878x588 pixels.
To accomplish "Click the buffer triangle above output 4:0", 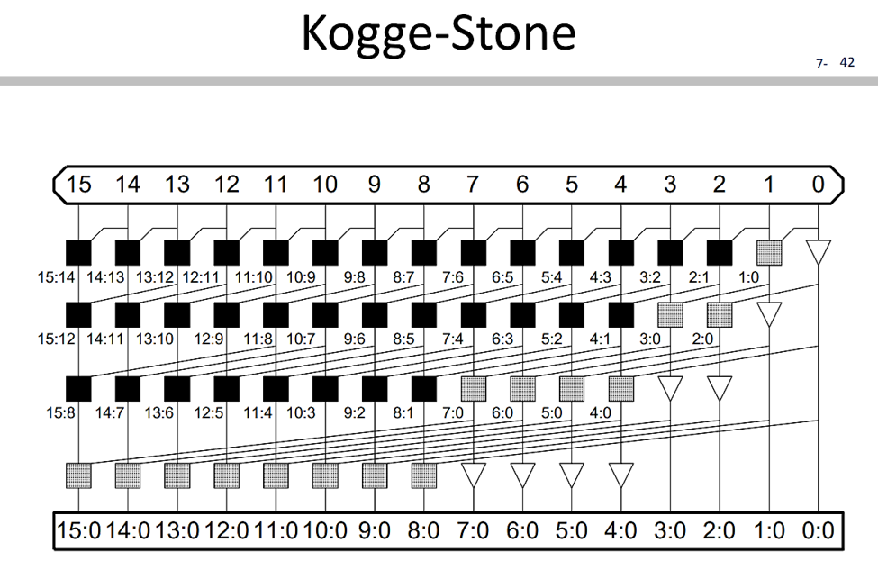I will (x=620, y=475).
